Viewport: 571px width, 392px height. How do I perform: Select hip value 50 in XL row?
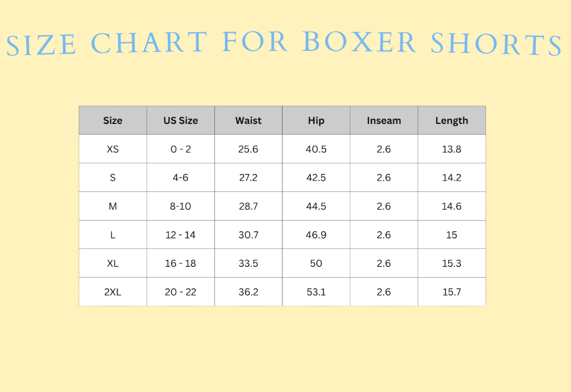(x=316, y=264)
